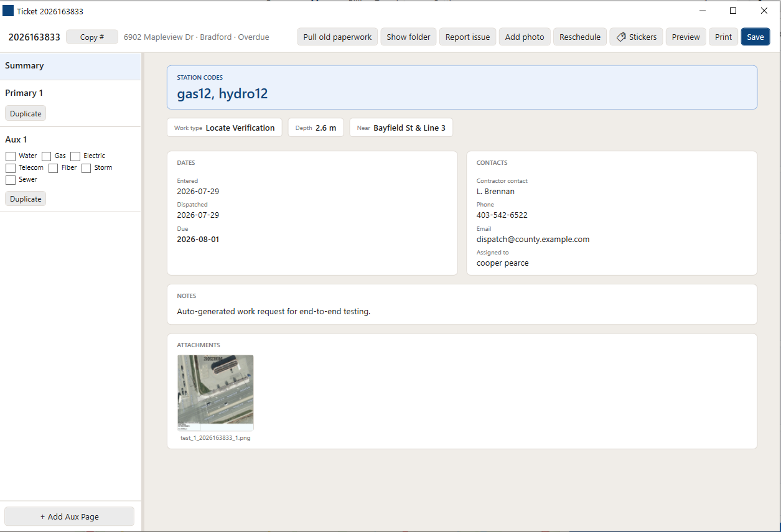Duplicate the Primary 1 page
This screenshot has height=532, width=781.
tap(26, 114)
